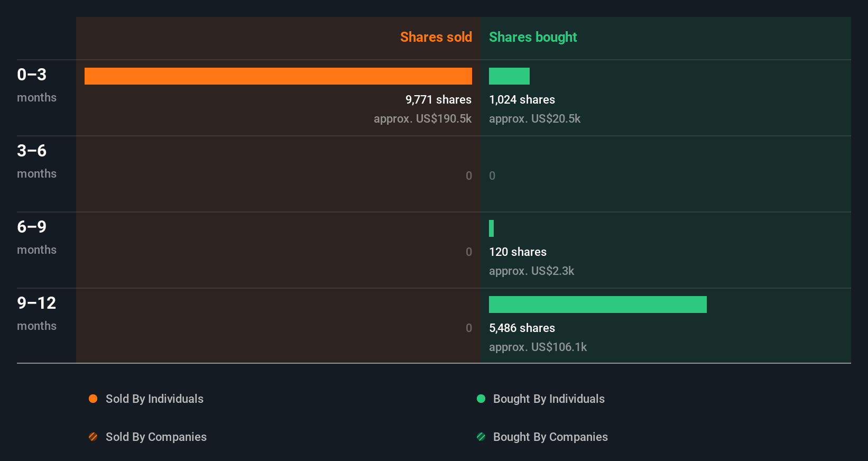Click the 6–9 months row label
The width and height of the screenshot is (868, 461).
point(36,237)
